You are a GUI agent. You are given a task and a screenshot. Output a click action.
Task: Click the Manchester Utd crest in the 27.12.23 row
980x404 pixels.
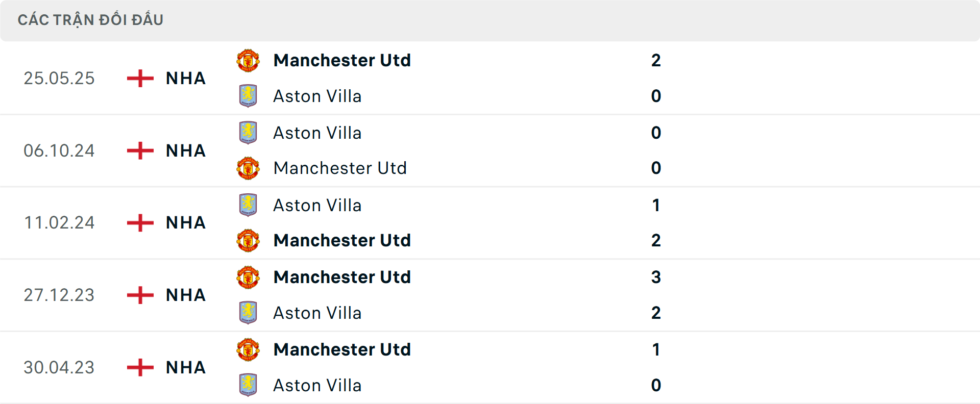pos(249,277)
